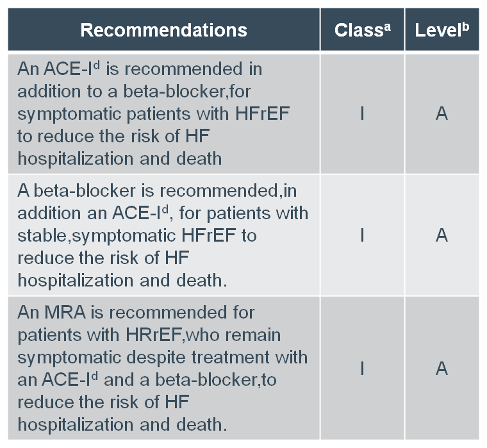Viewport: 487px width, 448px height.
Task: Open footnote superscript a beside Class
Action: (386, 25)
